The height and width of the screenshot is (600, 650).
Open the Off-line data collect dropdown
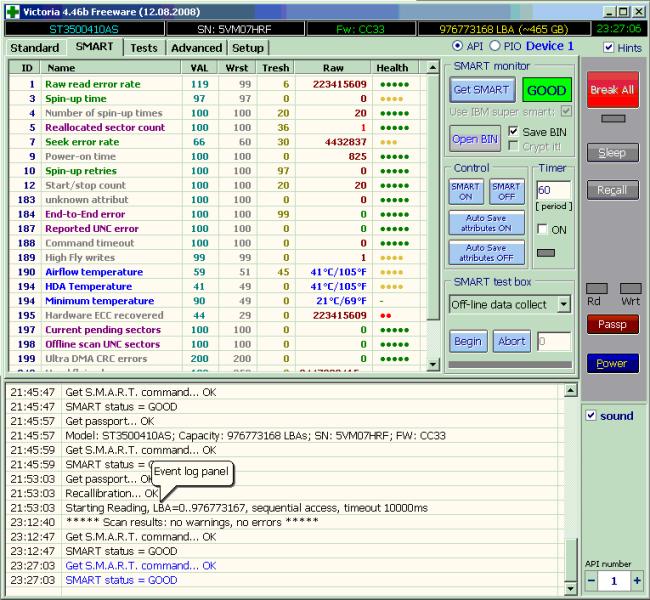[x=562, y=304]
